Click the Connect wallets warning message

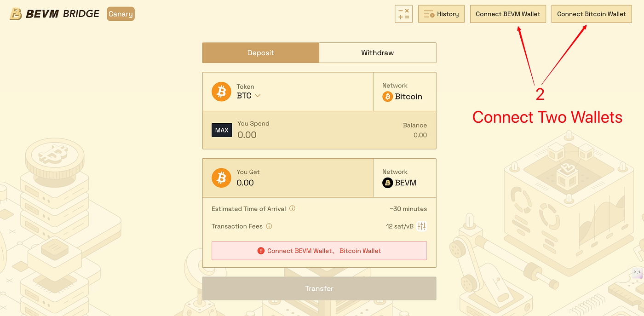[x=319, y=251]
